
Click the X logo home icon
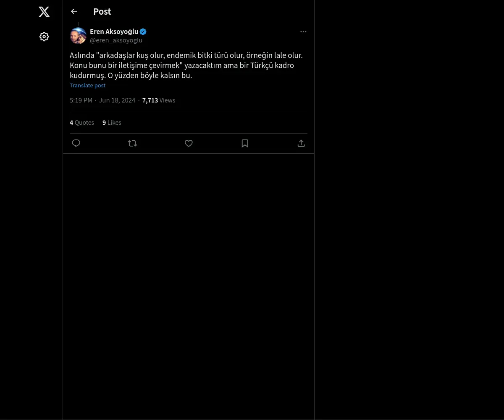pos(44,12)
